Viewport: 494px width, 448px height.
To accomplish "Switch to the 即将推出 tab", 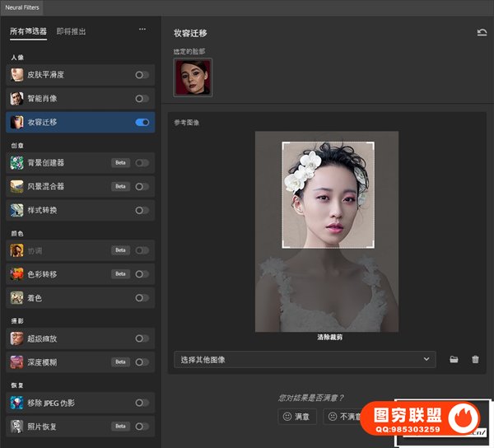I will [x=72, y=32].
